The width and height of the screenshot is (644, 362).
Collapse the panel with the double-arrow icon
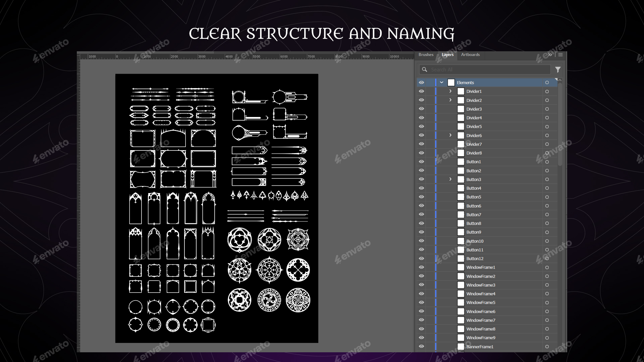point(550,55)
